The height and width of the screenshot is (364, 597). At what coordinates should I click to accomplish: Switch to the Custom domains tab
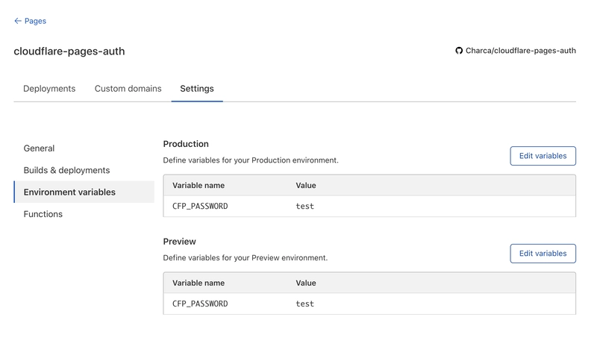[x=128, y=89]
